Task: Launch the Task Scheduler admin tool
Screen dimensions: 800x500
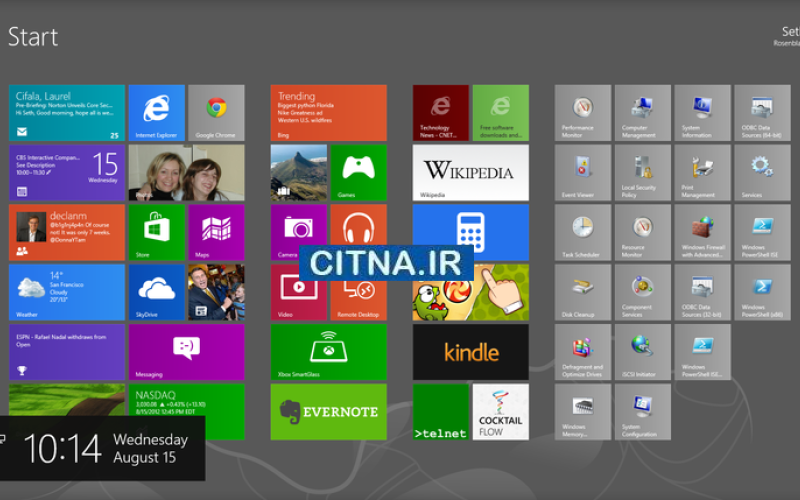Action: click(x=582, y=232)
